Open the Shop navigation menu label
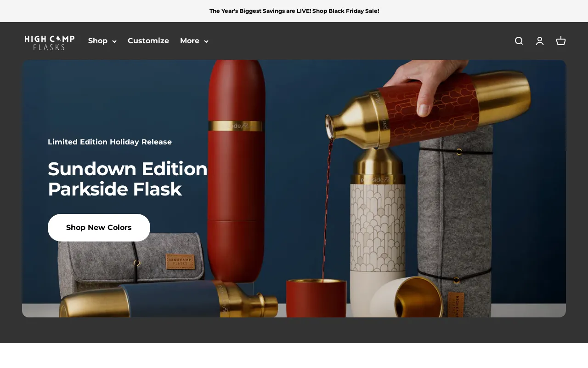Image resolution: width=588 pixels, height=368 pixels. [97, 41]
